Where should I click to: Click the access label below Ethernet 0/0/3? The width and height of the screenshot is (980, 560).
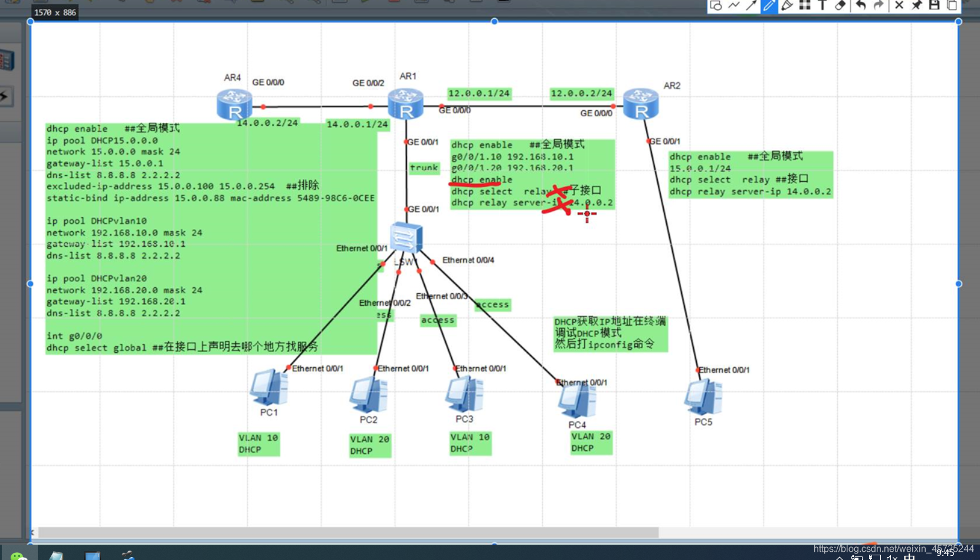coord(438,320)
